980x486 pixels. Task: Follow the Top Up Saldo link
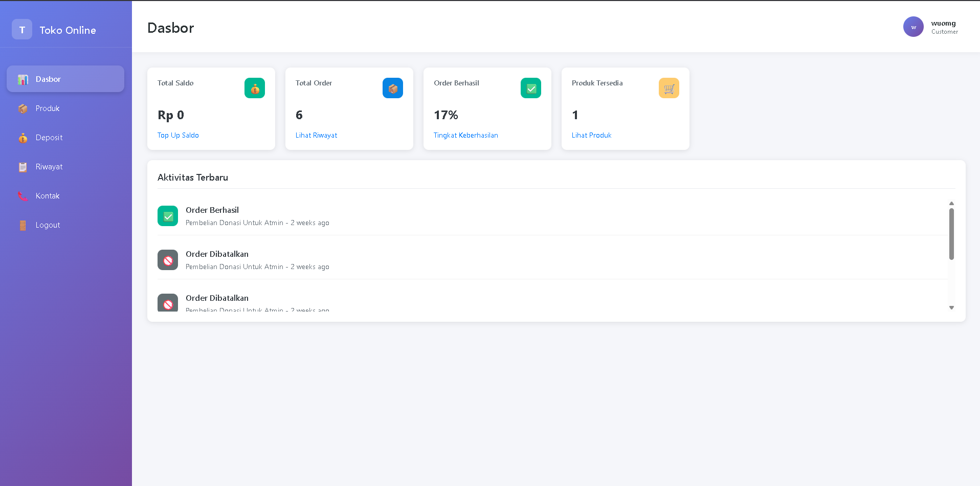click(x=178, y=135)
